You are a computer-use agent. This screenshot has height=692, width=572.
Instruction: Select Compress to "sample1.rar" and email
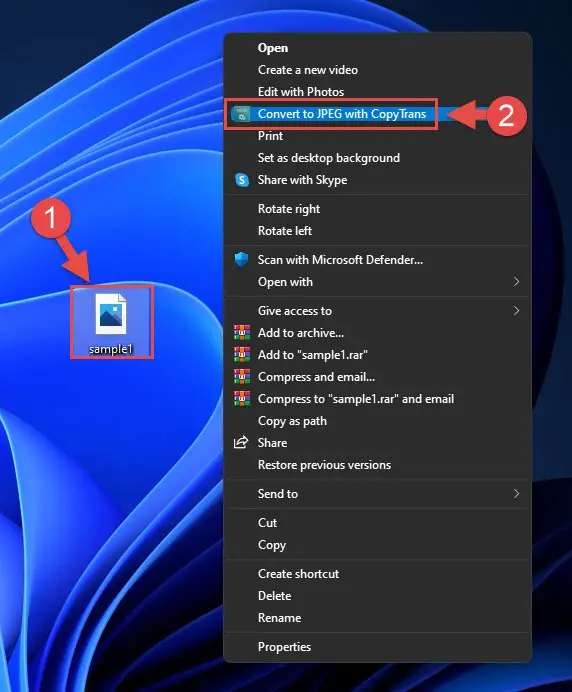(377, 399)
